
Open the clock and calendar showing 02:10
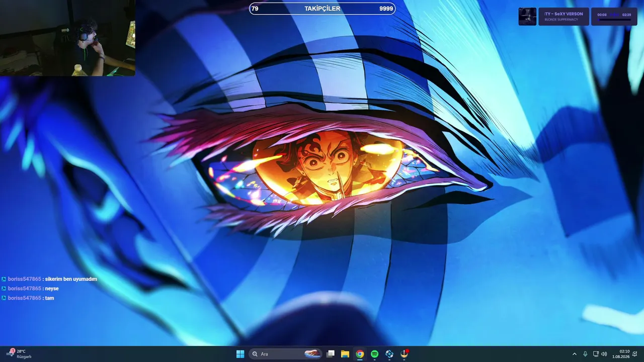pos(621,354)
